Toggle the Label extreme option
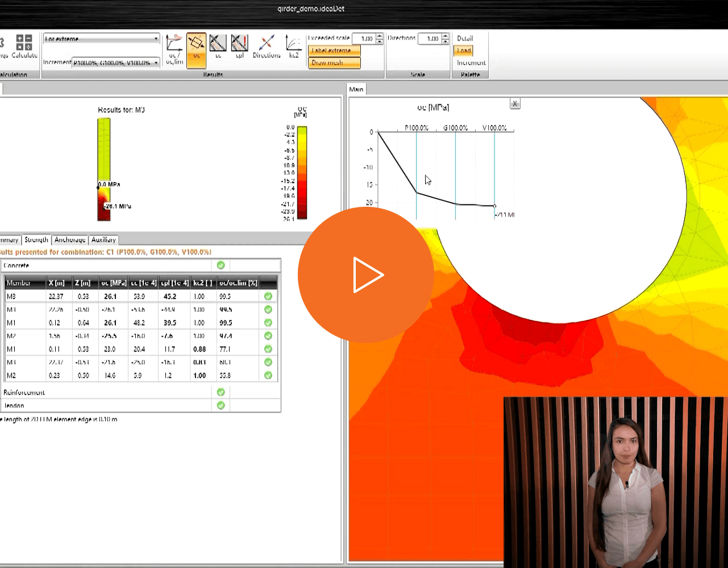This screenshot has width=728, height=568. 335,51
